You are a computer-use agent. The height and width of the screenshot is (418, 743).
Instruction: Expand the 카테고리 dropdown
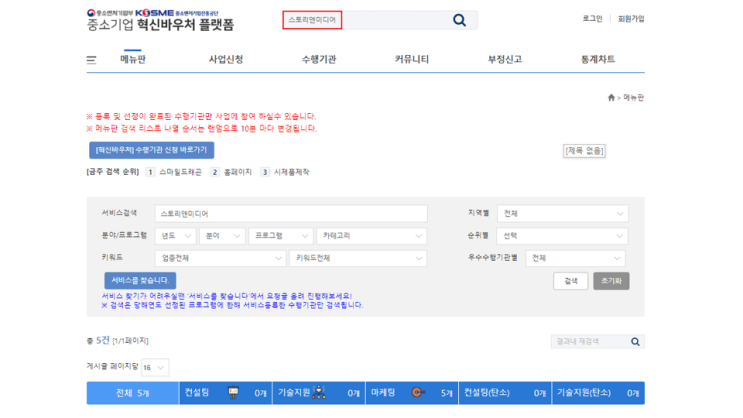[x=372, y=236]
